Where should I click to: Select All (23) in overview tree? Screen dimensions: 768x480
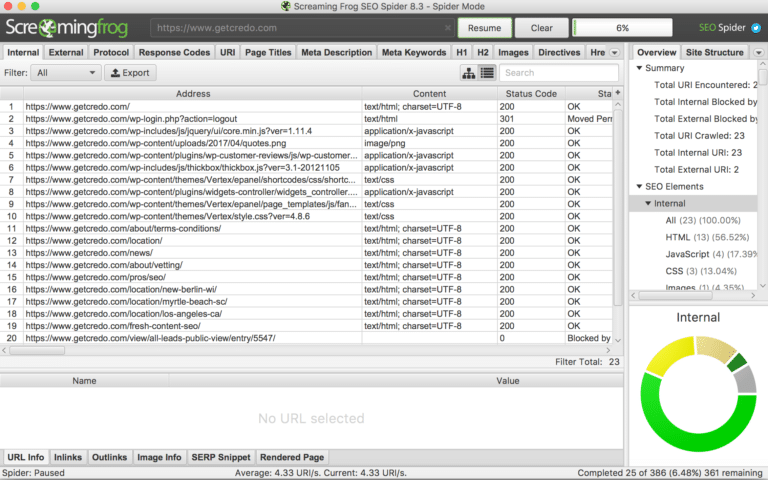pyautogui.click(x=703, y=220)
